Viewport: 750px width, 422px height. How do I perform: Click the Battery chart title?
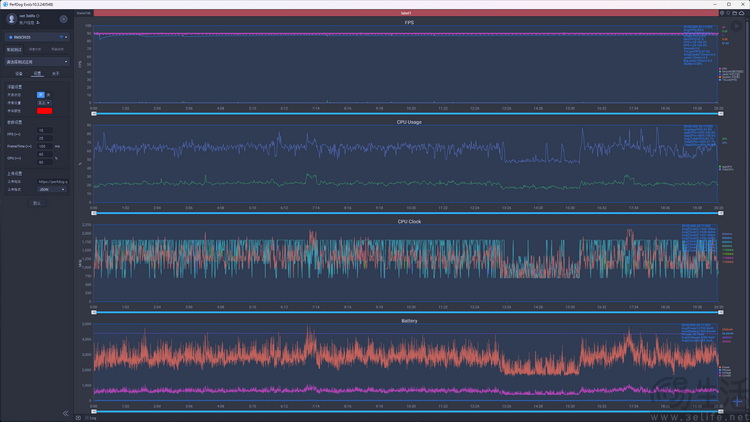tap(409, 321)
